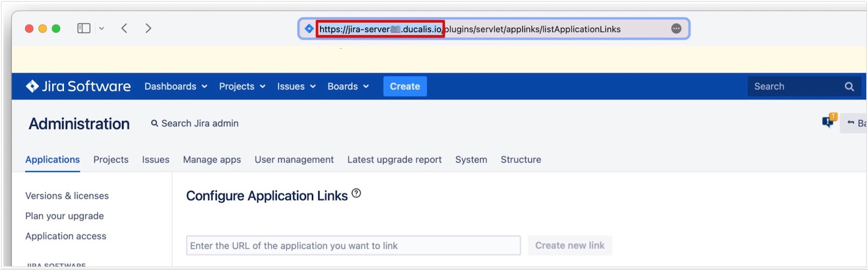This screenshot has width=868, height=270.
Task: Open Search Jira admin
Action: pyautogui.click(x=195, y=123)
